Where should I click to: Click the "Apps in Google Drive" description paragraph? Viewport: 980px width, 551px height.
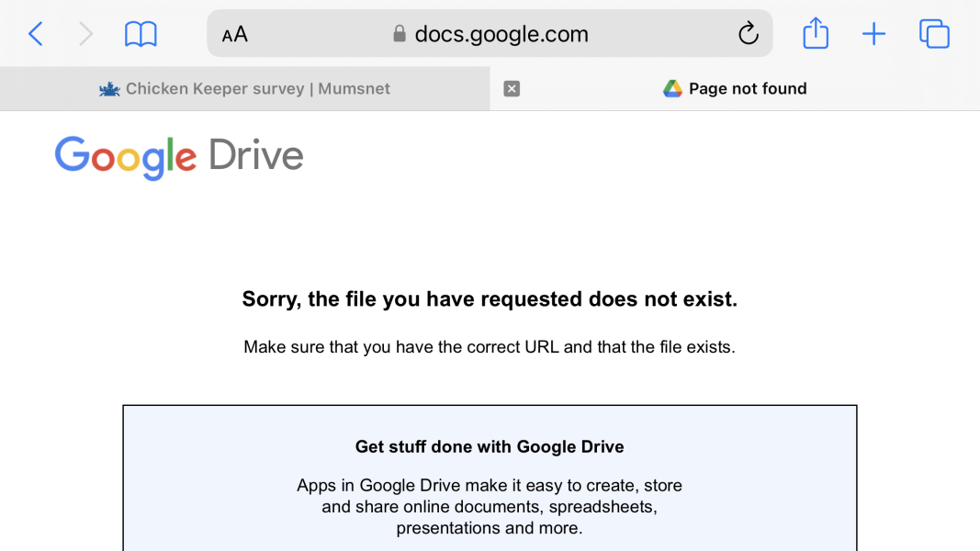coord(490,506)
